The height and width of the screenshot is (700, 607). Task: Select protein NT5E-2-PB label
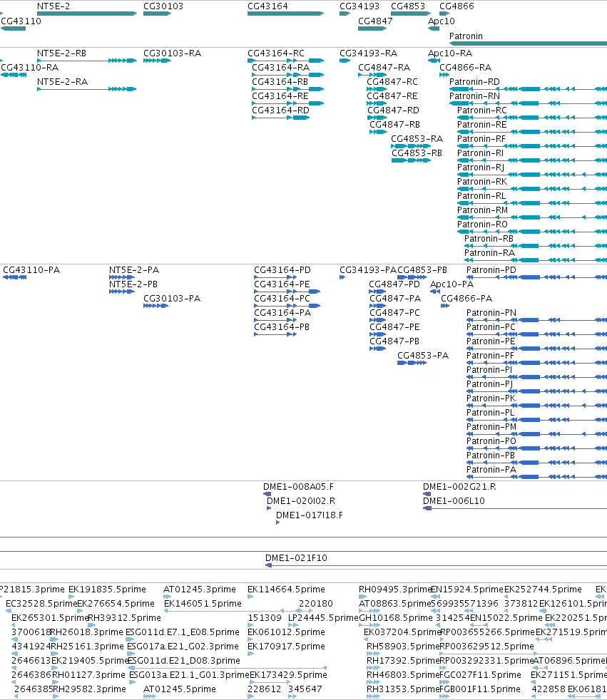pyautogui.click(x=133, y=284)
